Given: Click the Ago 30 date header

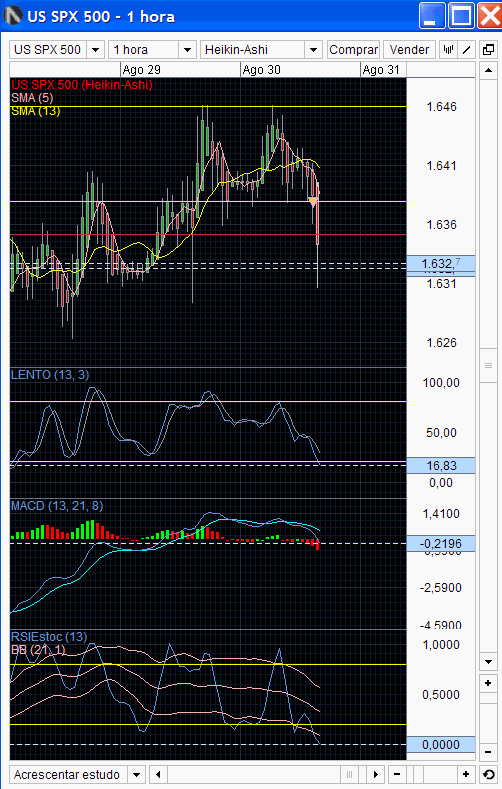Looking at the screenshot, I should pyautogui.click(x=261, y=70).
